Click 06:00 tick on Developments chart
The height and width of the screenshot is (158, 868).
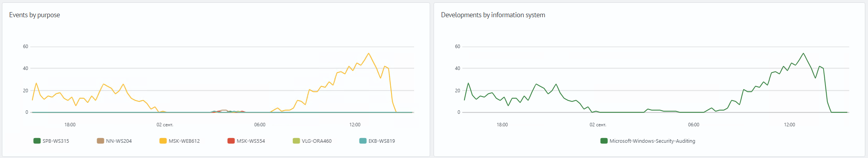coord(694,125)
